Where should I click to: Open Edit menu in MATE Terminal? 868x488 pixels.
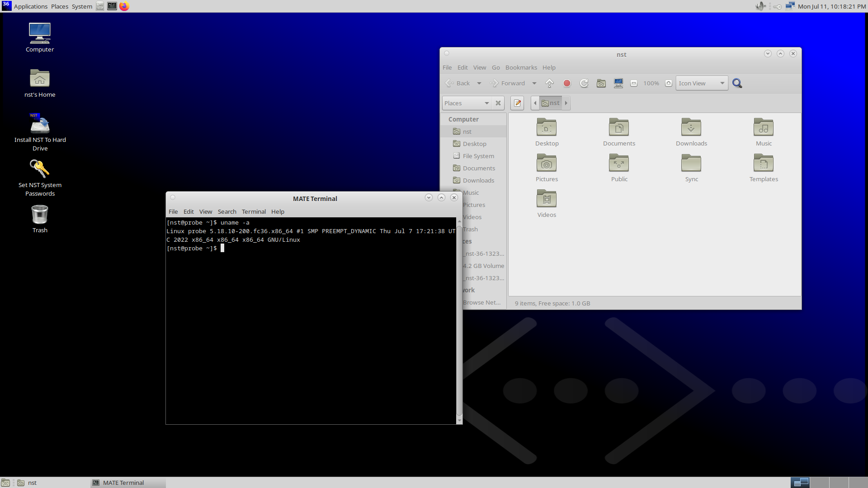click(x=189, y=211)
